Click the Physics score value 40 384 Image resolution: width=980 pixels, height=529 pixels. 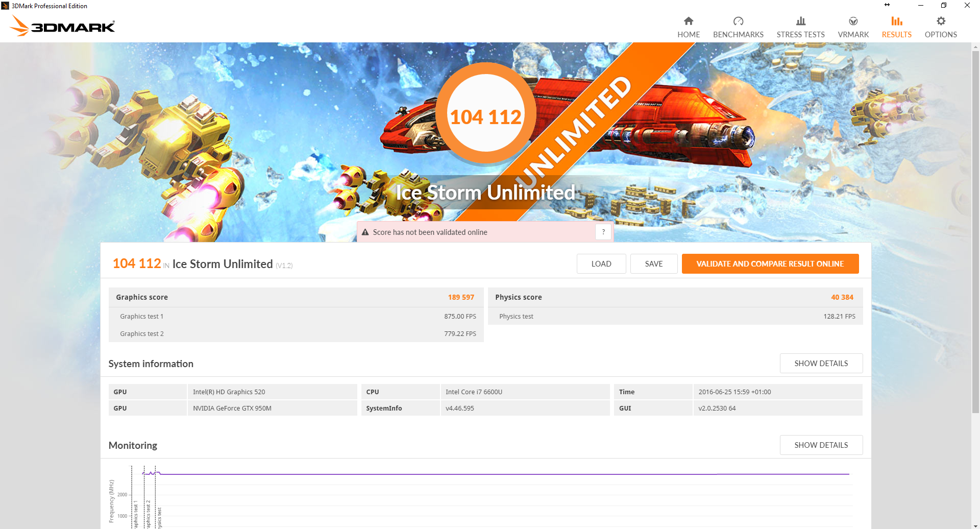[x=842, y=297]
